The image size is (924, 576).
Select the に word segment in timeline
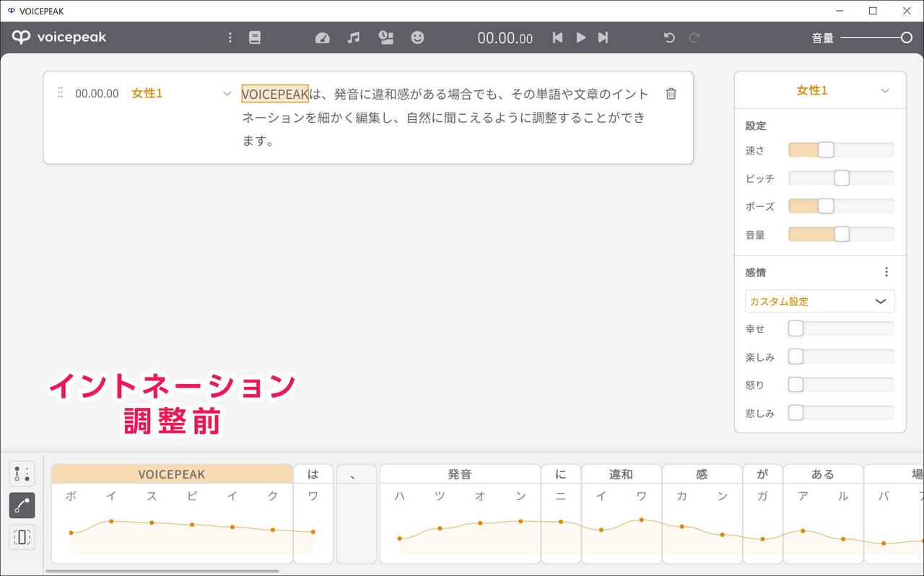click(x=561, y=474)
